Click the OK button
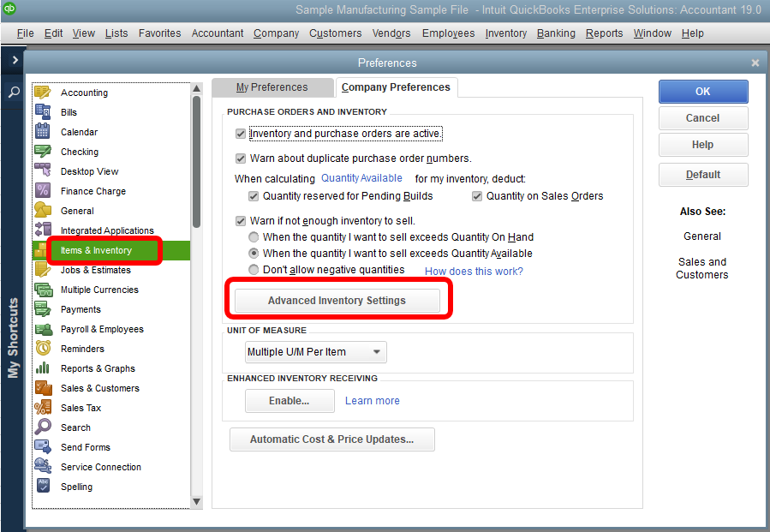 pyautogui.click(x=703, y=92)
